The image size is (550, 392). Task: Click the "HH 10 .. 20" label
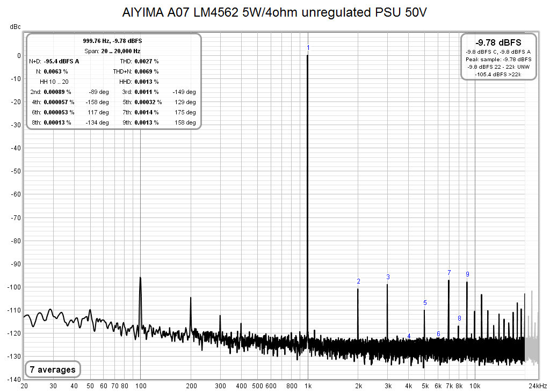click(54, 82)
